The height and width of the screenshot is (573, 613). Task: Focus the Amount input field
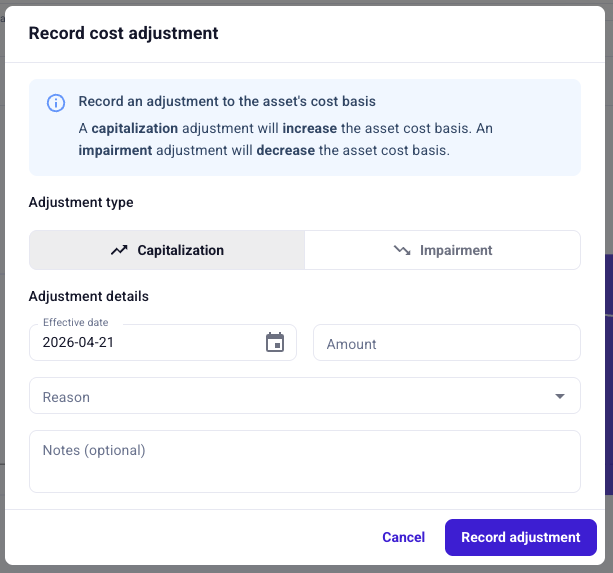tap(447, 342)
